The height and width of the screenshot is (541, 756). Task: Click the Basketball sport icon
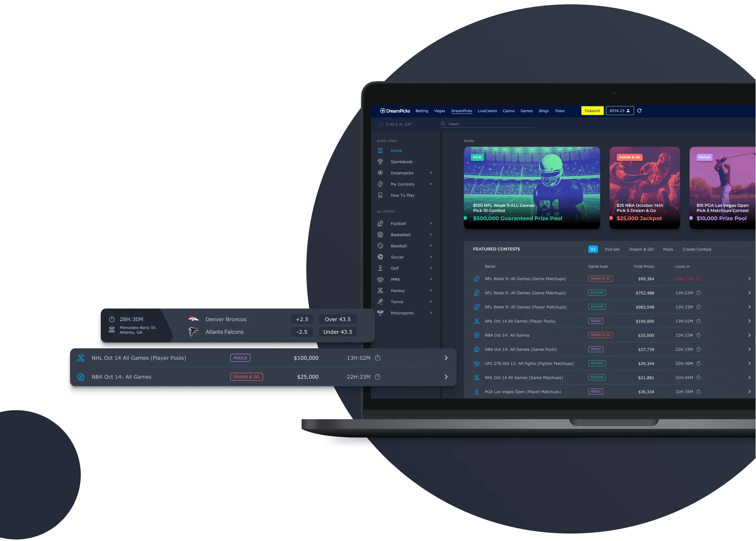tap(381, 235)
